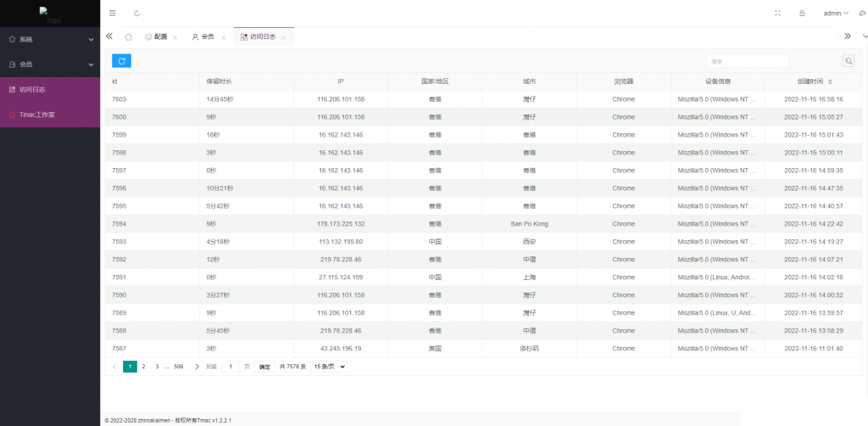Go to page 506 in pagination
The height and width of the screenshot is (426, 868).
(178, 367)
